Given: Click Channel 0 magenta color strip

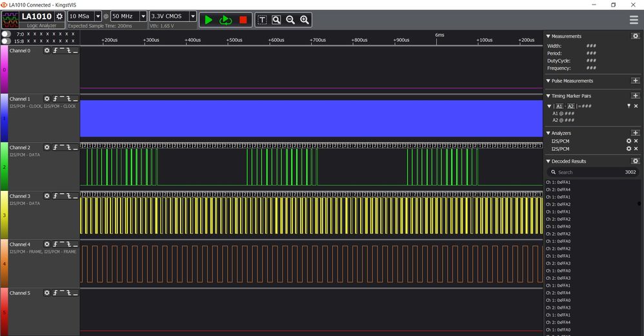Looking at the screenshot, I should point(4,70).
